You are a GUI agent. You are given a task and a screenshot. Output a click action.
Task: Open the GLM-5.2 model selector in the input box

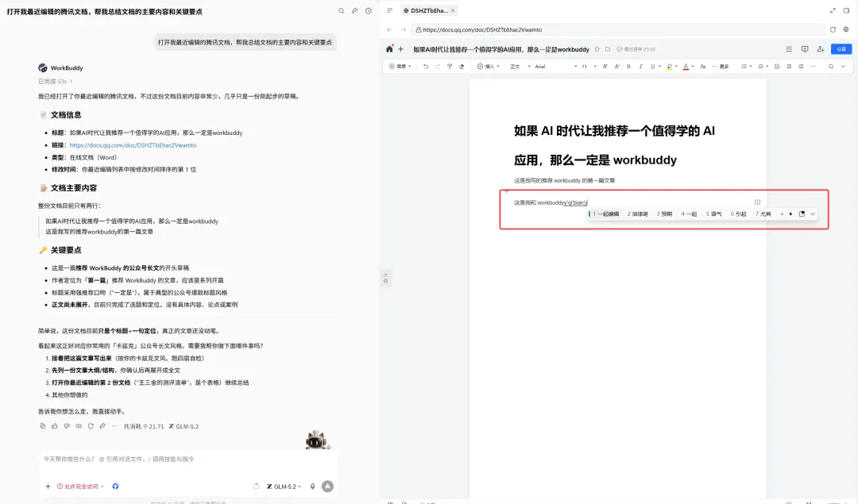pyautogui.click(x=284, y=486)
